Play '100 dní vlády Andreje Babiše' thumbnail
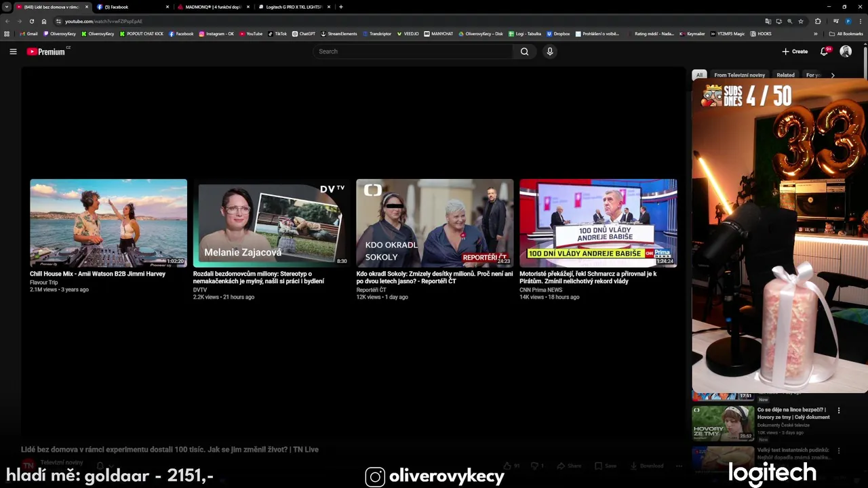 click(598, 223)
